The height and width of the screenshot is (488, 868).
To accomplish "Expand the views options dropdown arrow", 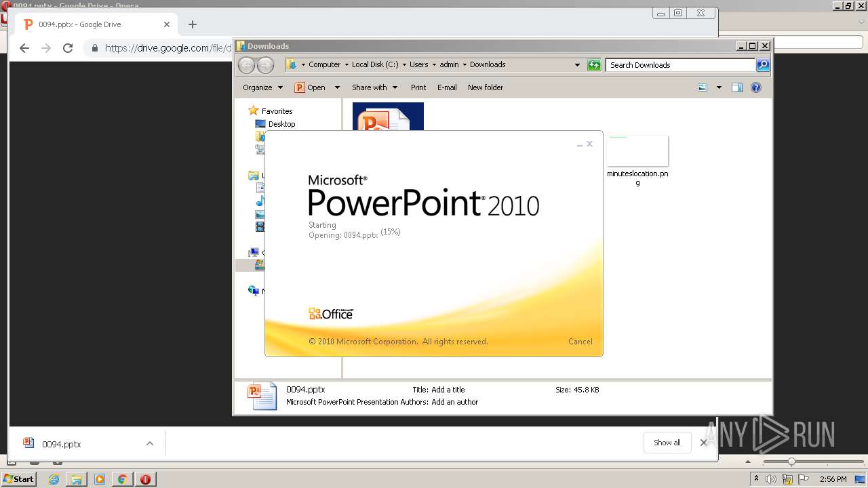I will [x=719, y=87].
